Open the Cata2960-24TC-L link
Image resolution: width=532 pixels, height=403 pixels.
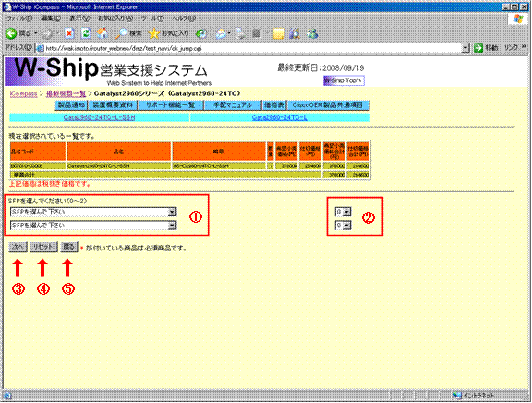(280, 117)
